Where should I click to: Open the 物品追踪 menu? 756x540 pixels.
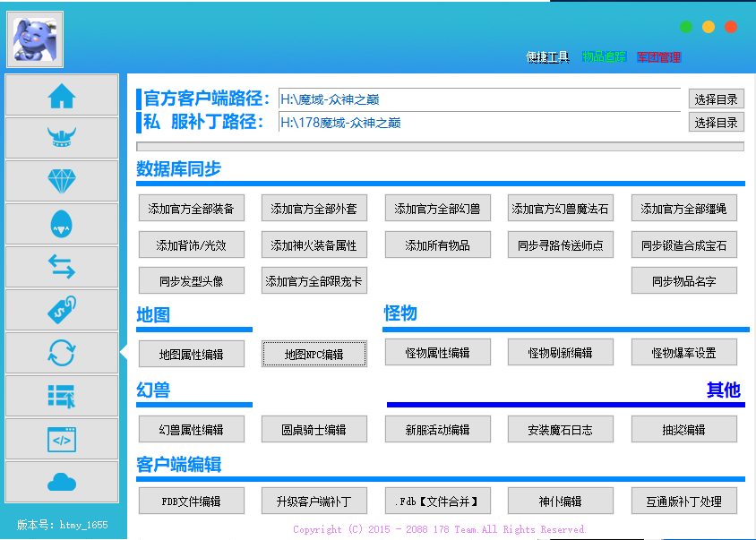tap(605, 57)
